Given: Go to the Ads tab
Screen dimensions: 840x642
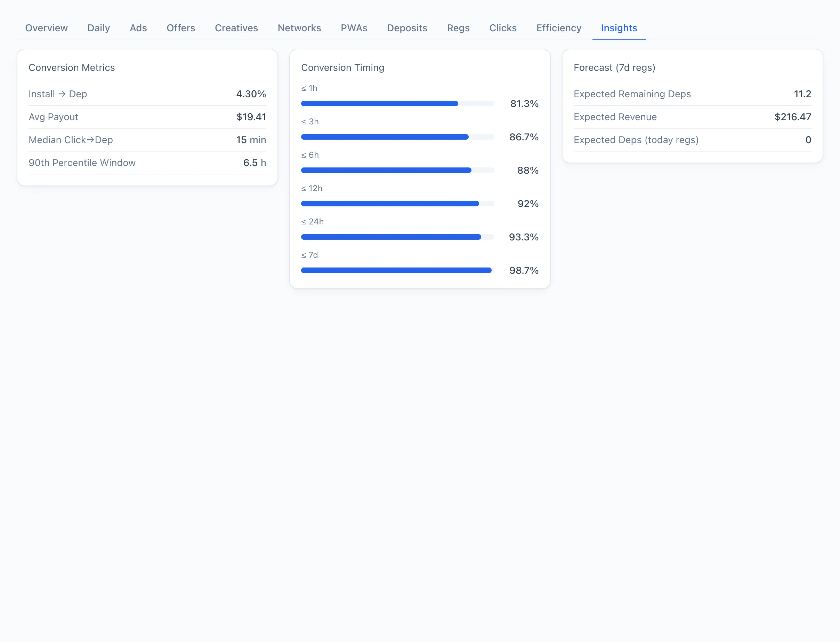Looking at the screenshot, I should (138, 28).
